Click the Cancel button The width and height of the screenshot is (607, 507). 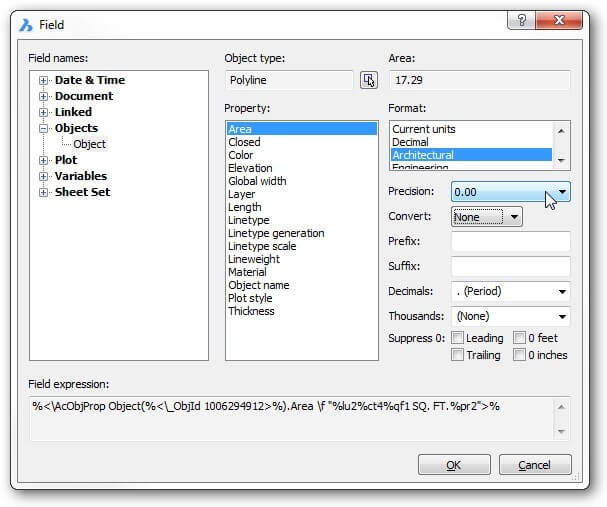[535, 464]
